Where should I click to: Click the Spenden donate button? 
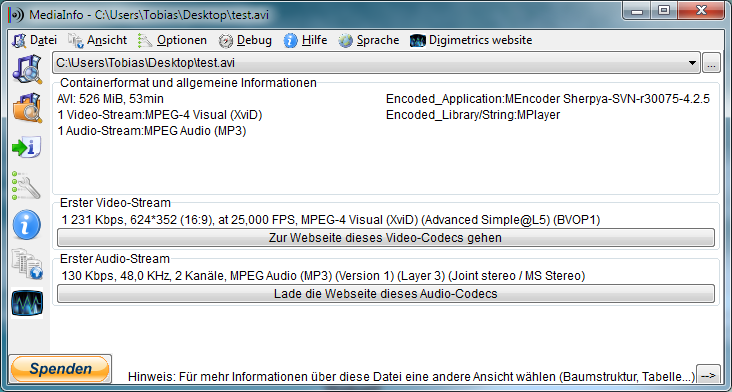(60, 369)
